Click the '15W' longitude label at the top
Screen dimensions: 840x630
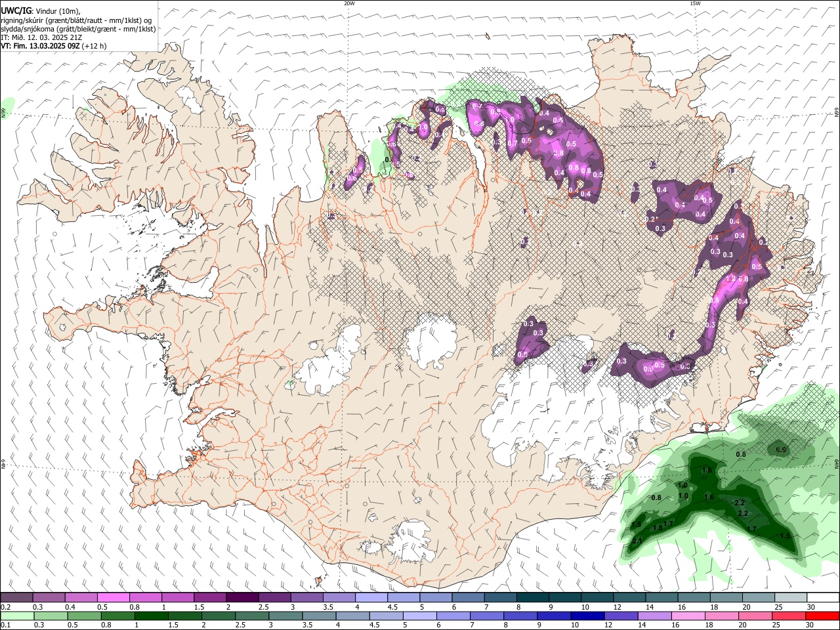(x=695, y=3)
